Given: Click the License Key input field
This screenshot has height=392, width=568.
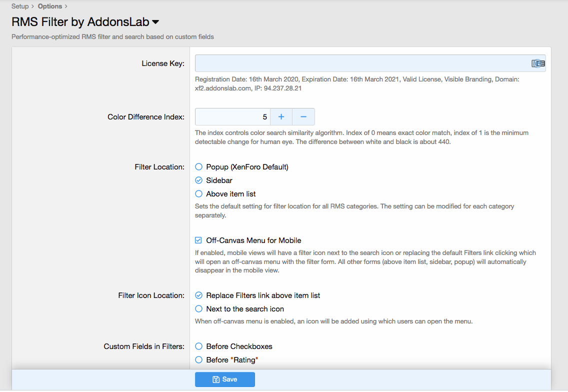Looking at the screenshot, I should [x=360, y=63].
